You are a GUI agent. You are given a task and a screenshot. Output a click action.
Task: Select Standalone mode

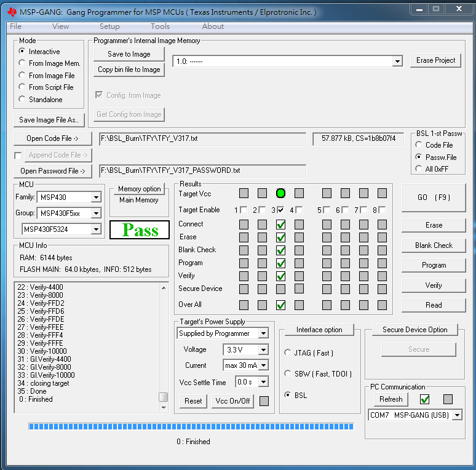(x=22, y=99)
